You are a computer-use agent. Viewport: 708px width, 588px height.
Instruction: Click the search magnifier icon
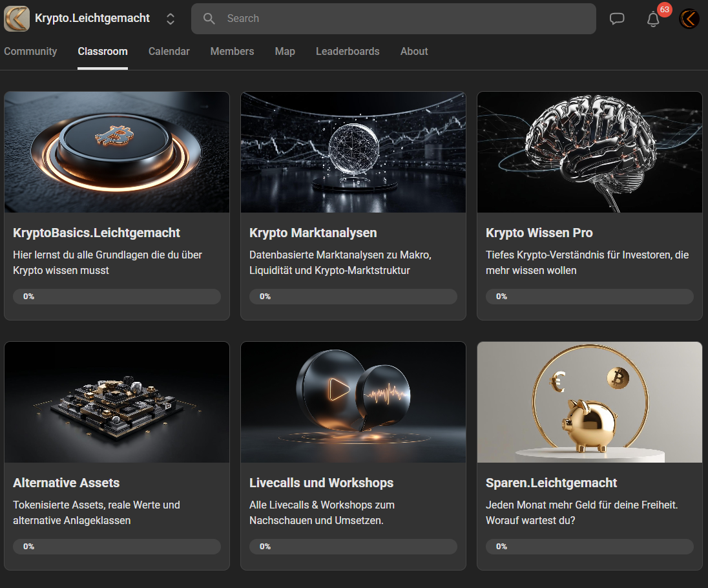[209, 19]
